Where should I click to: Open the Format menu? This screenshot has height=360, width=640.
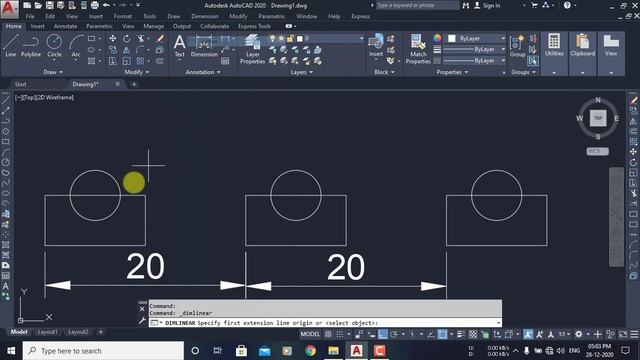coord(122,16)
